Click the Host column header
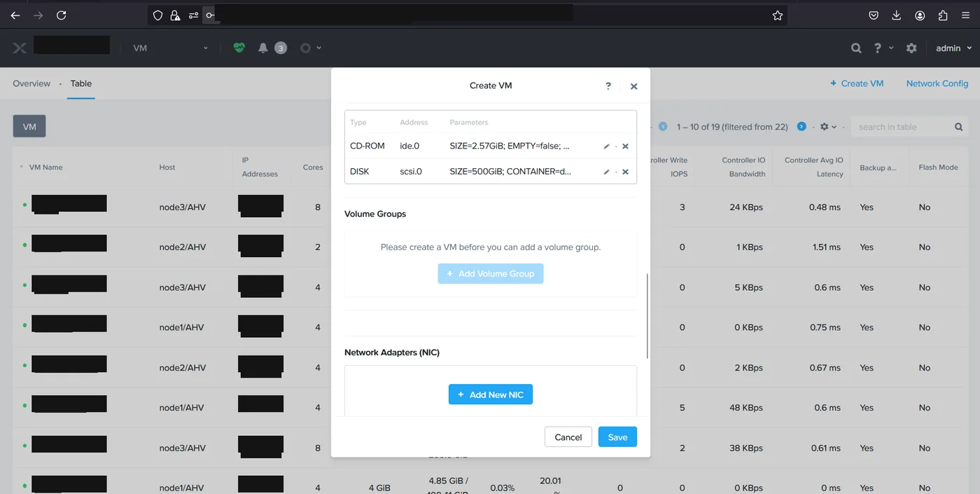 pyautogui.click(x=167, y=167)
